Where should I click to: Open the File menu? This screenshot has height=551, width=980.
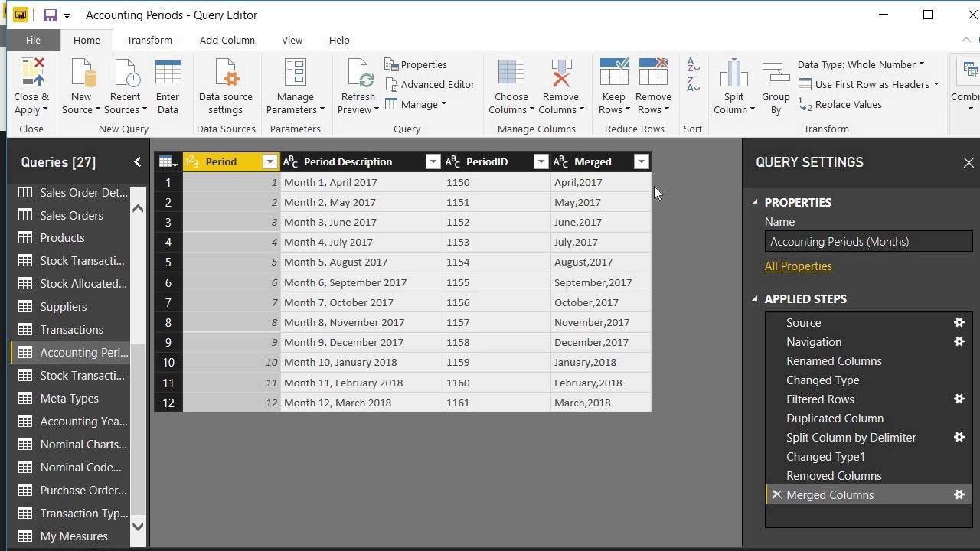click(33, 40)
